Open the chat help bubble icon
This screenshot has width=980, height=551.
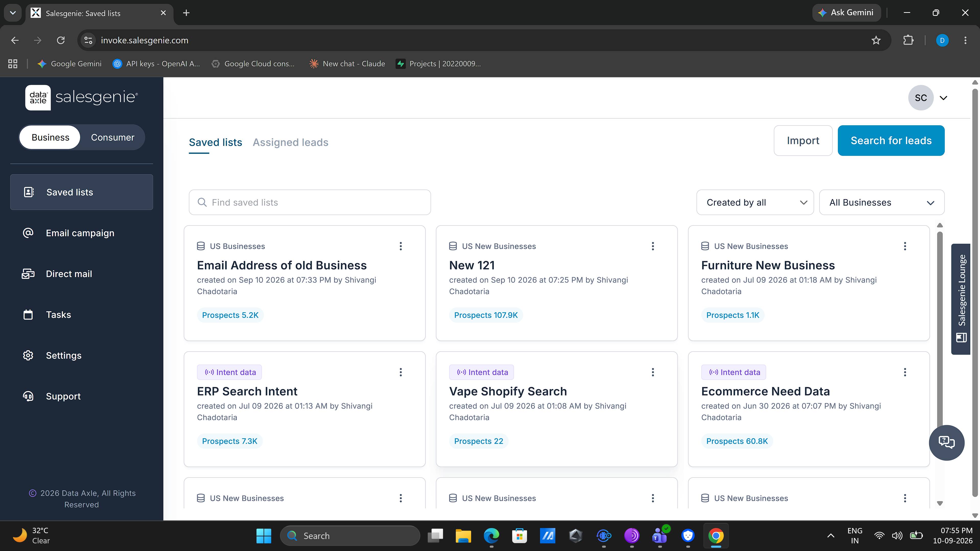coord(946,442)
